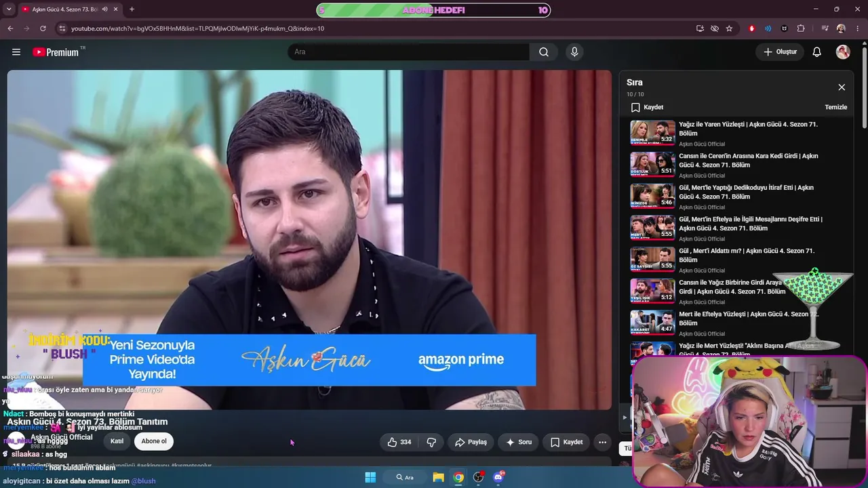Open the Chrome three-dot menu

[x=858, y=28]
